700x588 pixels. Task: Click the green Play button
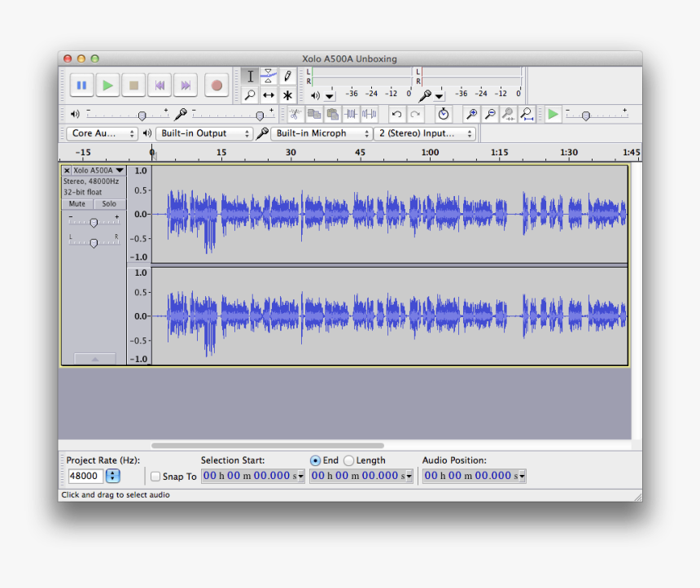pyautogui.click(x=107, y=85)
